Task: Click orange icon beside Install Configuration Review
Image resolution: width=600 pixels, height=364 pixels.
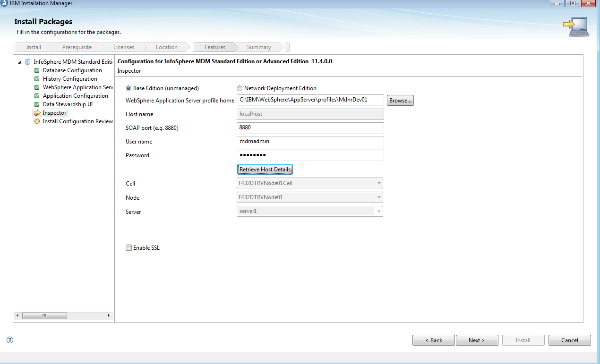Action: 37,121
